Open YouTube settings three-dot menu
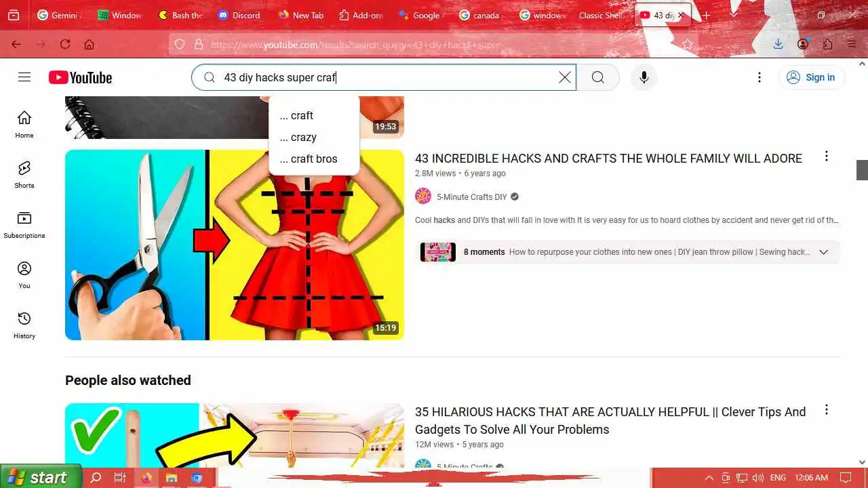Viewport: 868px width, 488px height. [x=759, y=77]
